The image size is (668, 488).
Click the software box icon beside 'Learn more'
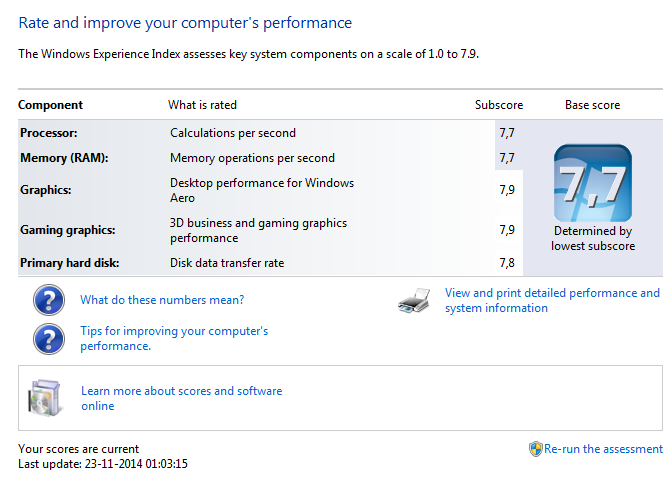coord(49,398)
